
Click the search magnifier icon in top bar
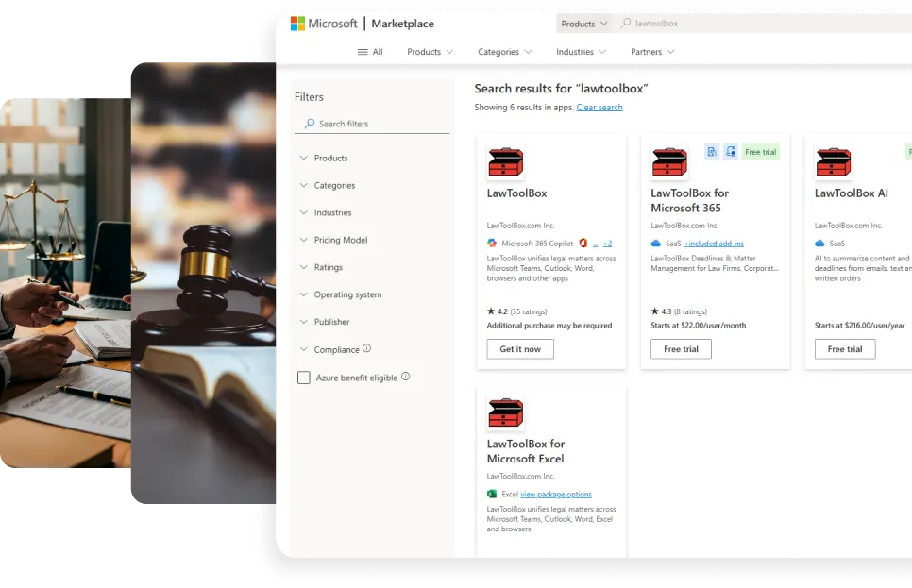[625, 24]
